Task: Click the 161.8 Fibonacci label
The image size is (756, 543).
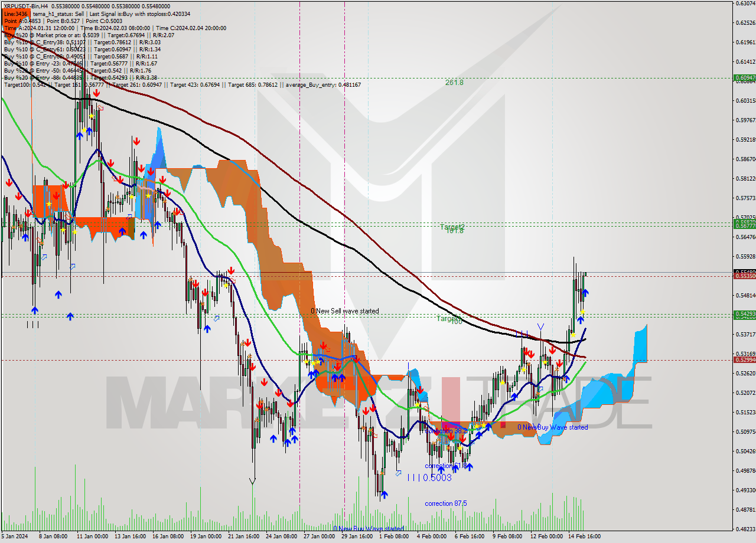Action: point(454,231)
